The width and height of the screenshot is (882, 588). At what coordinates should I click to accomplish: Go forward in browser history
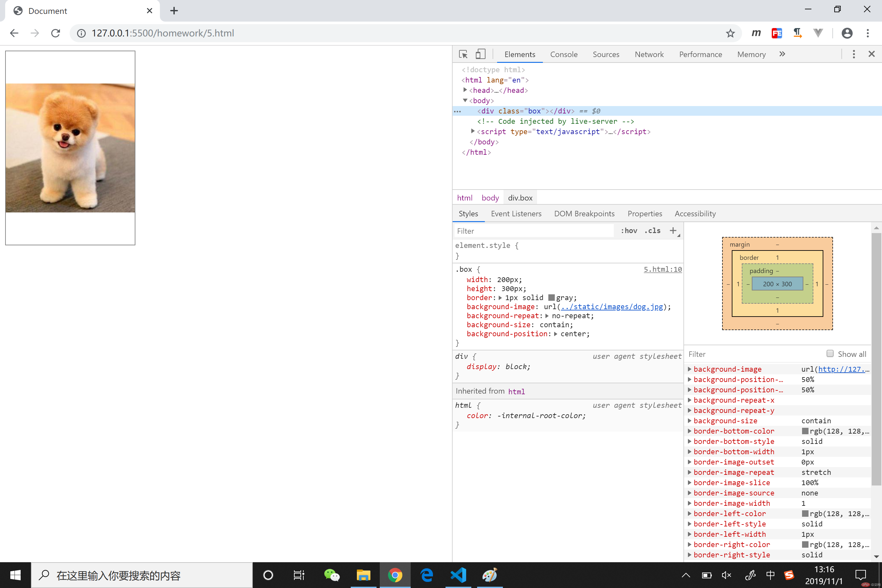pyautogui.click(x=35, y=33)
